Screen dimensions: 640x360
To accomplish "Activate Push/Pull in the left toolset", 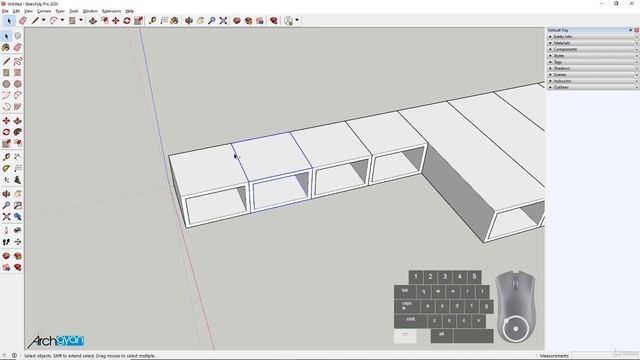I will pyautogui.click(x=18, y=121).
